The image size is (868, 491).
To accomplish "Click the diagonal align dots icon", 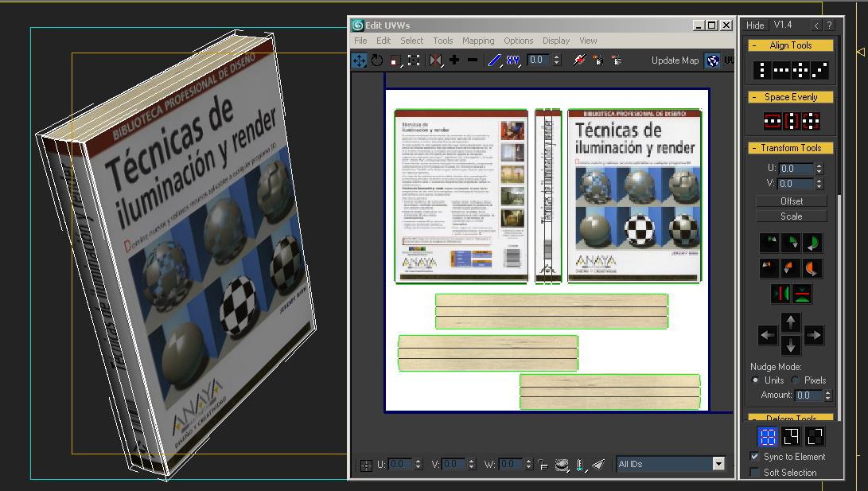I will (x=819, y=70).
